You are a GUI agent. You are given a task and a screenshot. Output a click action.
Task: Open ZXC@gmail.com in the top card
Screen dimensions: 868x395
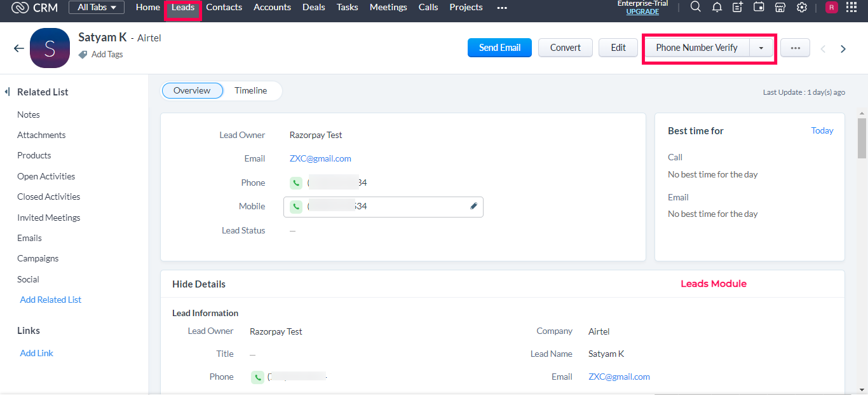tap(320, 158)
